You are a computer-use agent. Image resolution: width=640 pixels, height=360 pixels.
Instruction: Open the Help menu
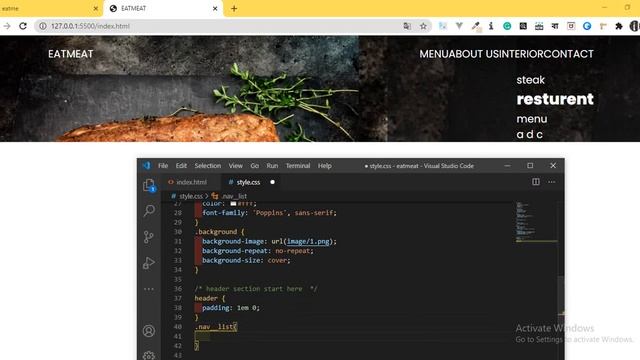click(x=324, y=166)
